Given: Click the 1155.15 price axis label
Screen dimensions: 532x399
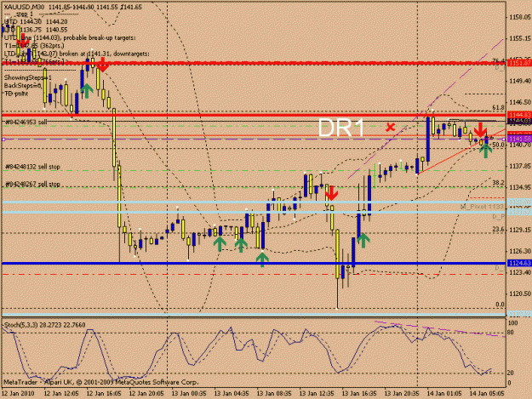Looking at the screenshot, I should tap(520, 38).
